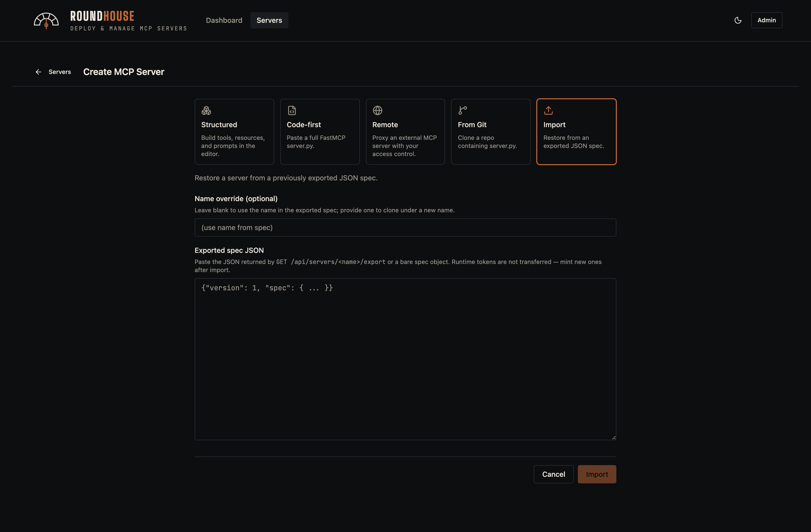Click the From Git branch icon
The width and height of the screenshot is (811, 532).
[x=463, y=110]
